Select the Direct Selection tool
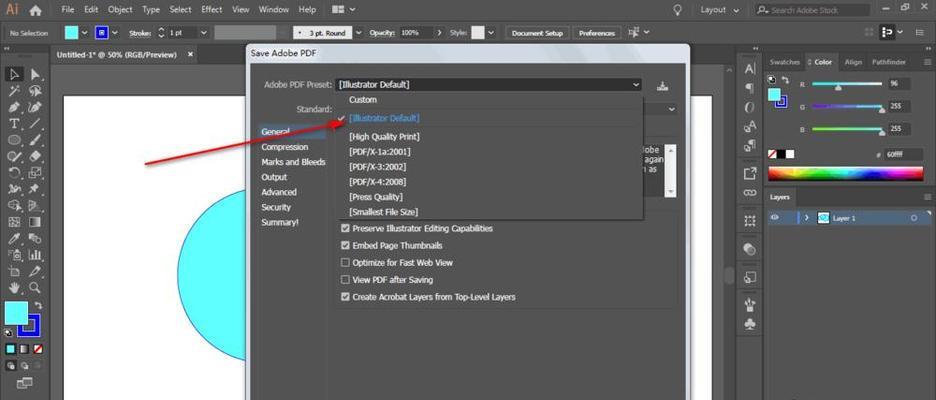The width and height of the screenshot is (936, 400). coord(35,75)
